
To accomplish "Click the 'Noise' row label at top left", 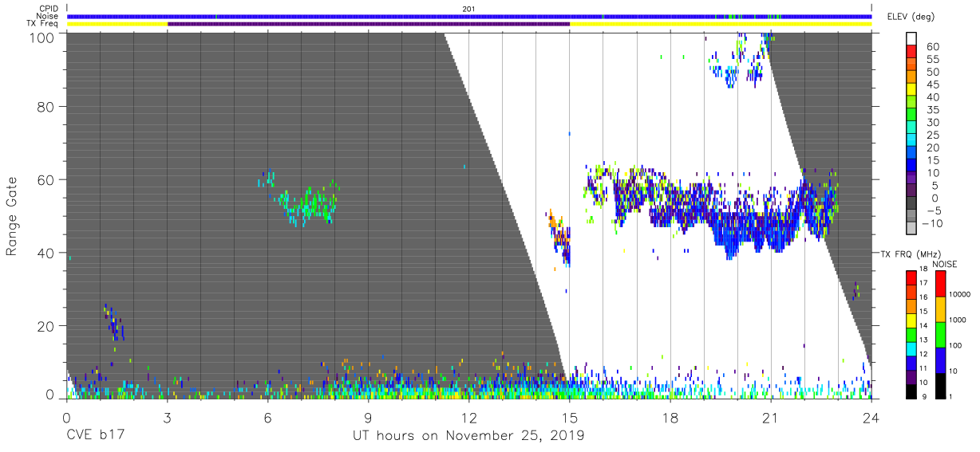I will (49, 16).
